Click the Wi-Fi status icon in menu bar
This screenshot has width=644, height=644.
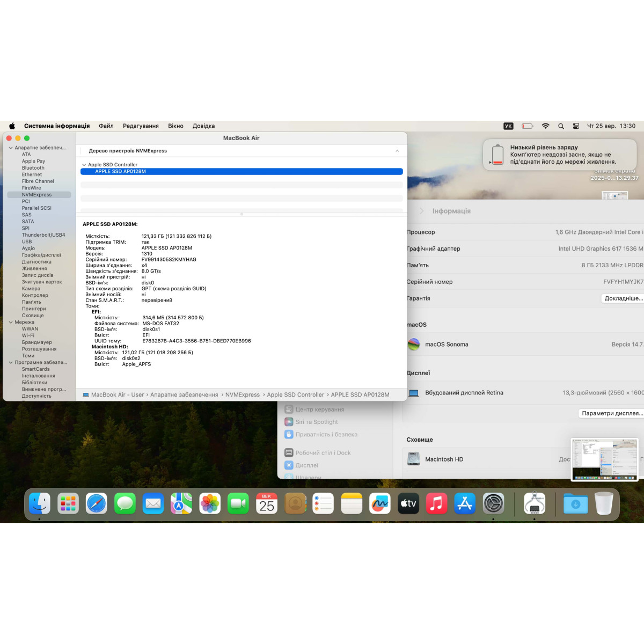click(545, 126)
